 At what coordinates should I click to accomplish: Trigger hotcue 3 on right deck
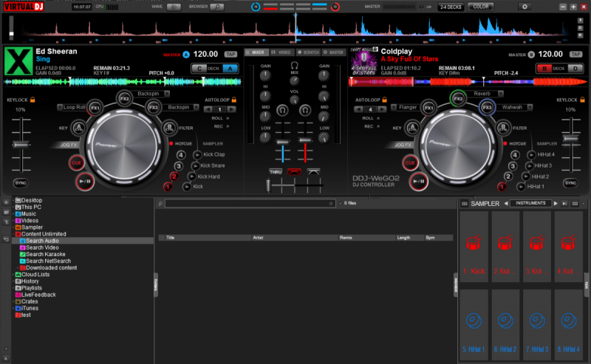512,166
